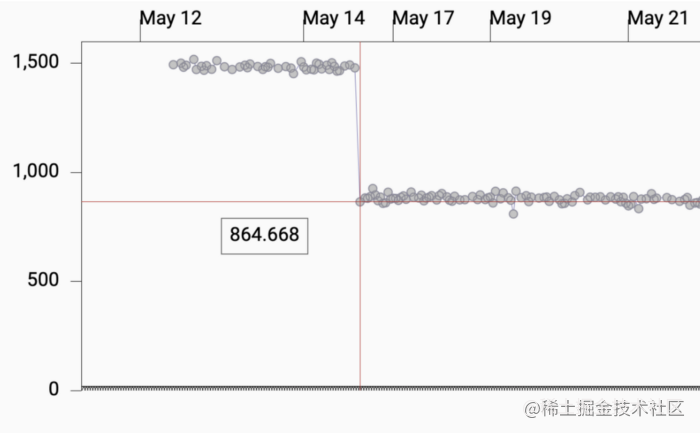Click the 0 y-axis label
The image size is (700, 433).
point(54,389)
